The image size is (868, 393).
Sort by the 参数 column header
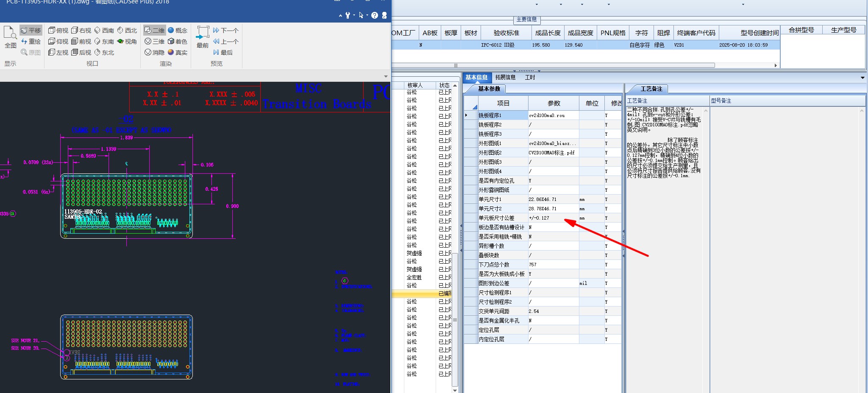pos(554,103)
